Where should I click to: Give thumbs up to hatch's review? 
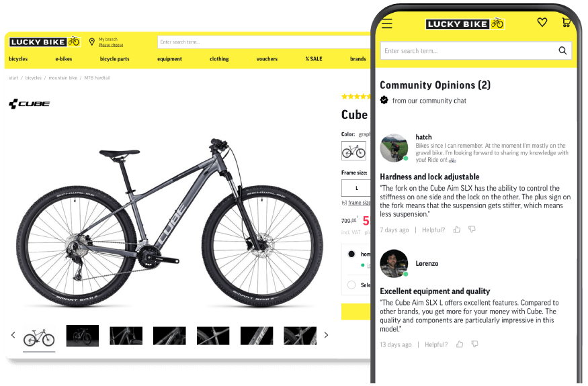click(x=457, y=230)
